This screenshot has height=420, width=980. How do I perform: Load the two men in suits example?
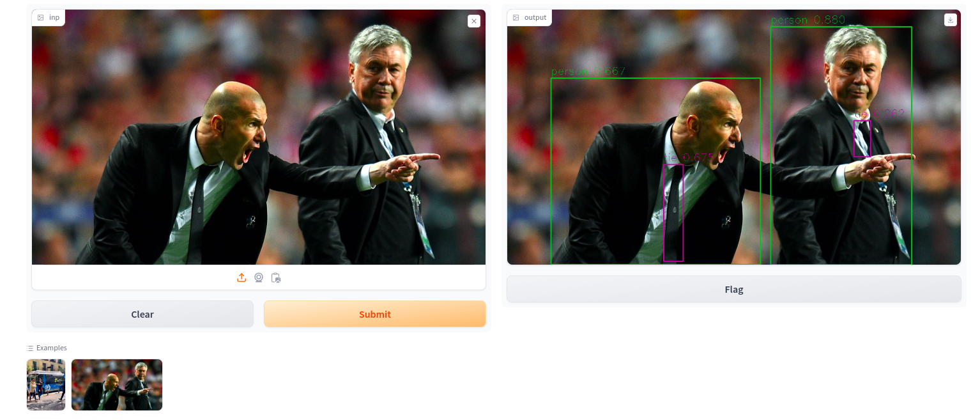click(117, 385)
